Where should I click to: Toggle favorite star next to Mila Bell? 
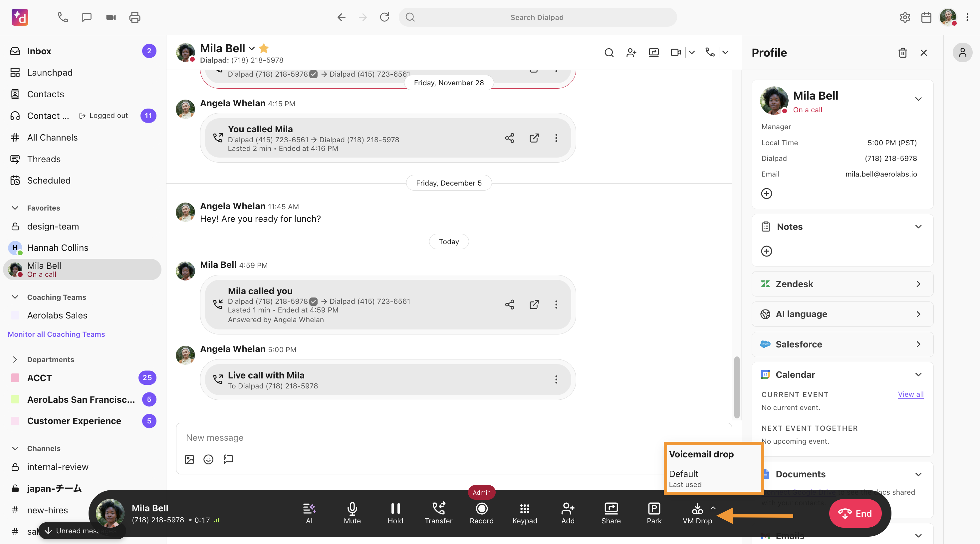tap(264, 48)
